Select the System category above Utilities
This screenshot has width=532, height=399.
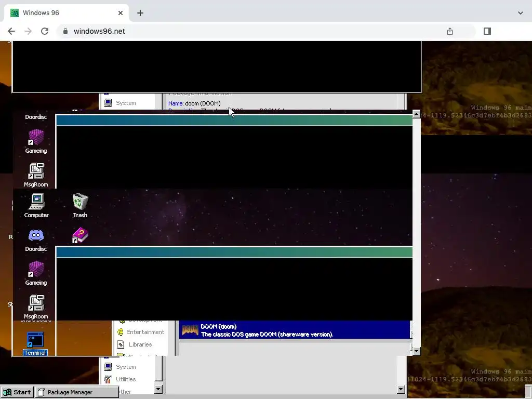coord(120,367)
